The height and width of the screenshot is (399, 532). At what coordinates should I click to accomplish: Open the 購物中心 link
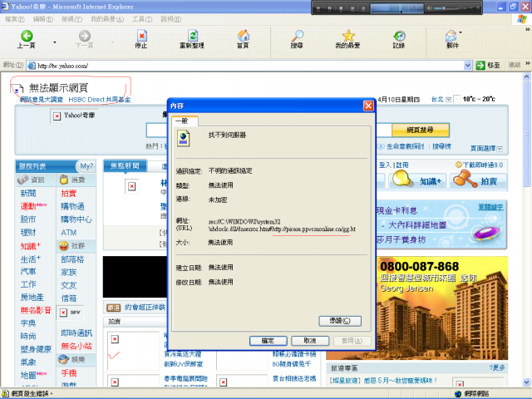click(x=76, y=219)
